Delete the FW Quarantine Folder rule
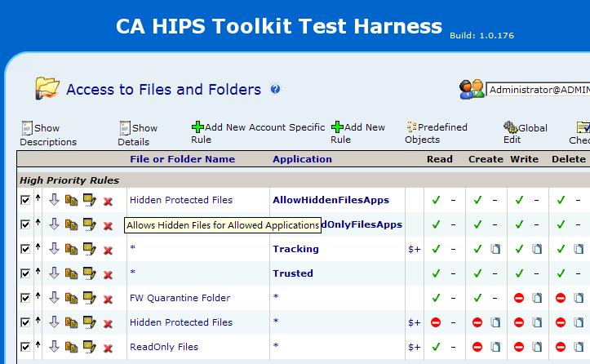Image resolution: width=590 pixels, height=364 pixels. [x=108, y=299]
